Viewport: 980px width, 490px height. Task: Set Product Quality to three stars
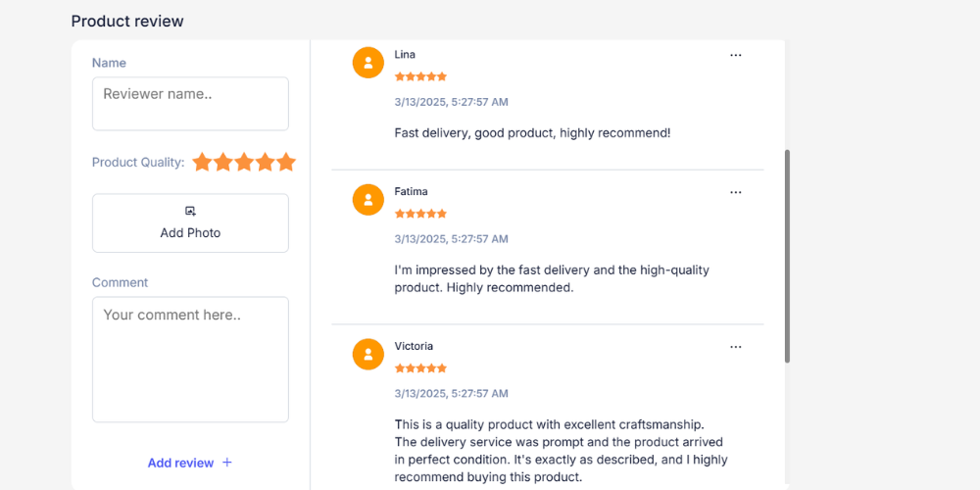(x=244, y=163)
